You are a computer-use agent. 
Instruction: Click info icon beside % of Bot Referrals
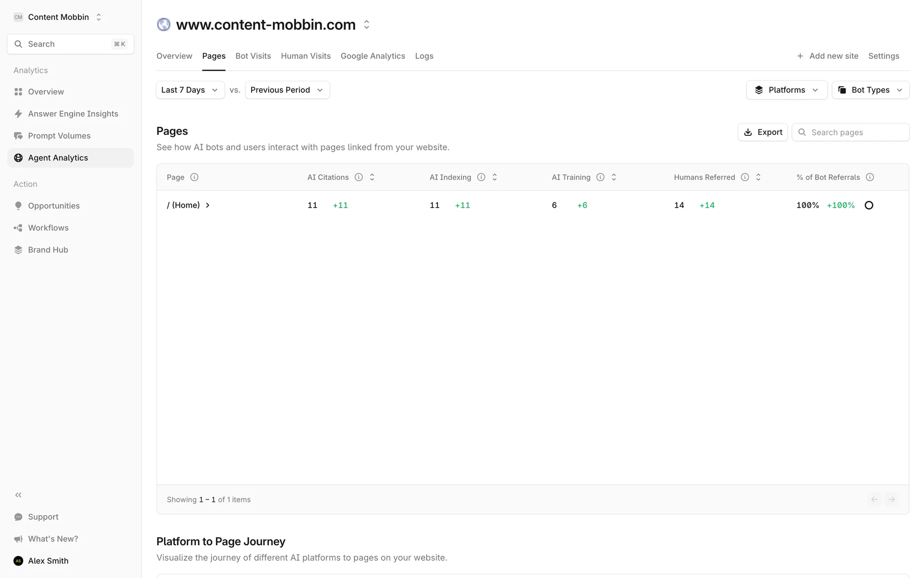pyautogui.click(x=870, y=177)
